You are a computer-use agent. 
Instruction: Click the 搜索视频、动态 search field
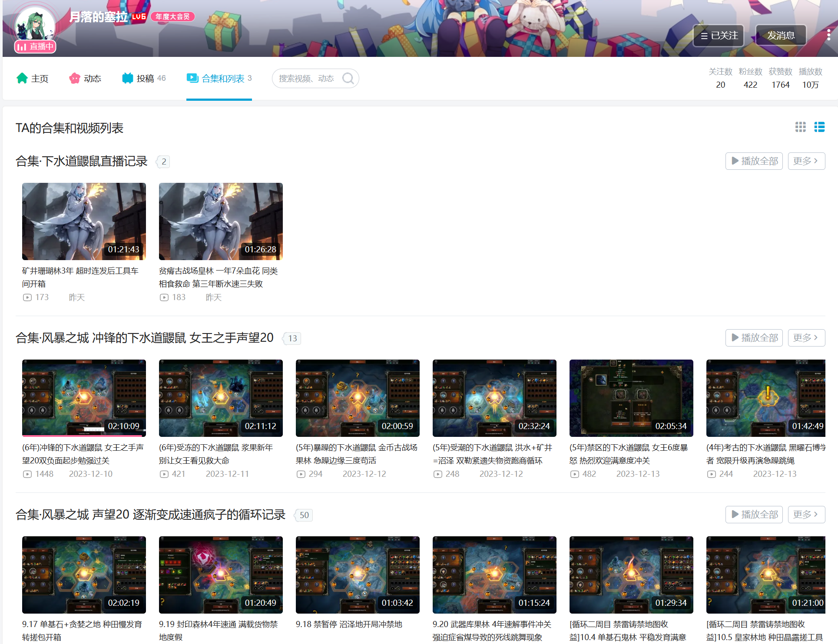point(307,79)
